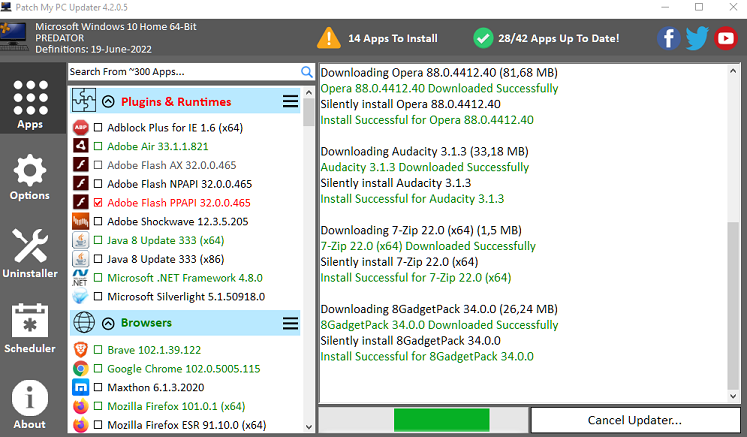
Task: Click the yellow warning triangle icon
Action: point(329,38)
